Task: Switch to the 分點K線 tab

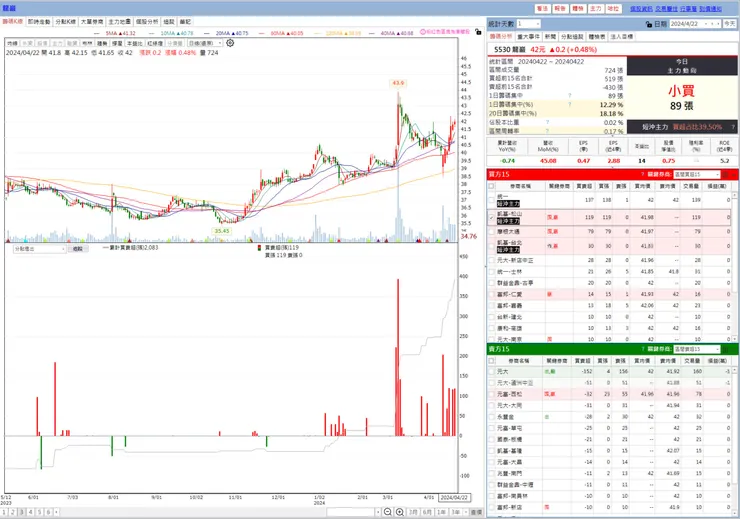Action: point(65,22)
